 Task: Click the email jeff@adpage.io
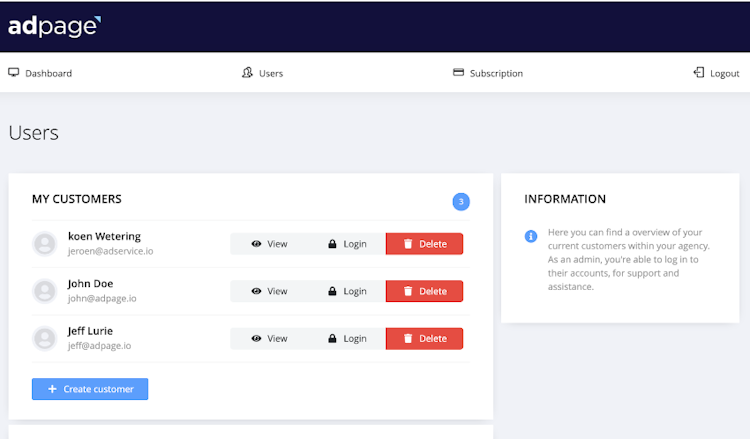[x=99, y=346]
